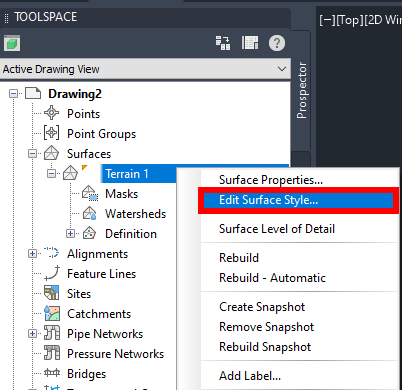The width and height of the screenshot is (402, 390).
Task: Select Surface Level of Detail
Action: click(299, 229)
